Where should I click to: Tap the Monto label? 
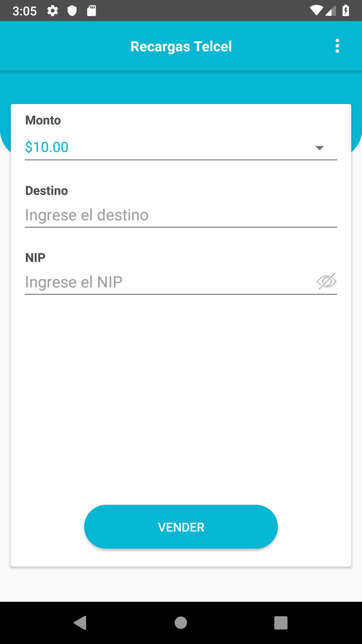point(43,120)
